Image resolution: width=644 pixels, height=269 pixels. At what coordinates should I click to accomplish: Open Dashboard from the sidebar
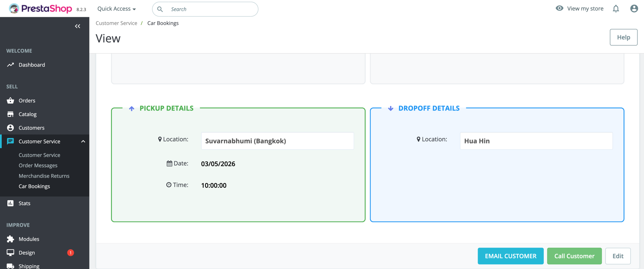[32, 65]
